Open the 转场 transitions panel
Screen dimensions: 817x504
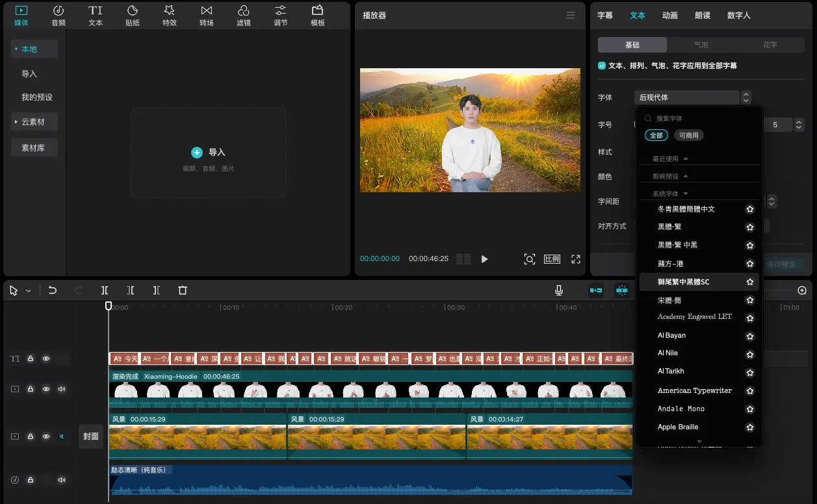click(x=207, y=16)
